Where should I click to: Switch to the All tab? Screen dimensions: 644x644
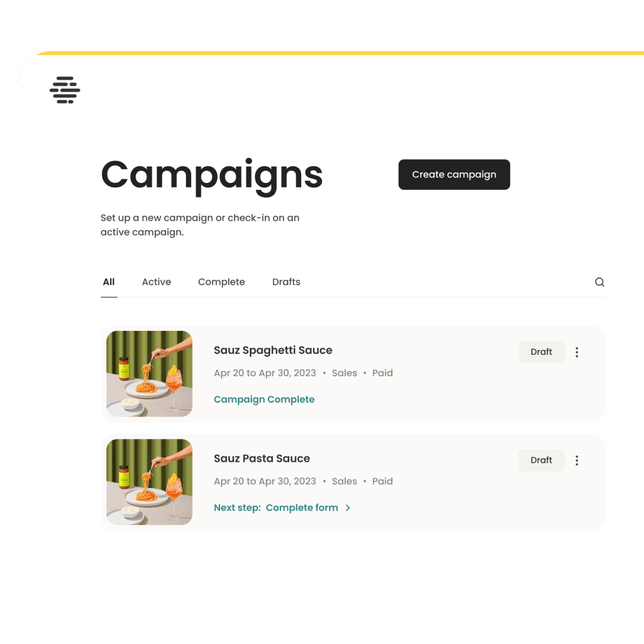(109, 282)
